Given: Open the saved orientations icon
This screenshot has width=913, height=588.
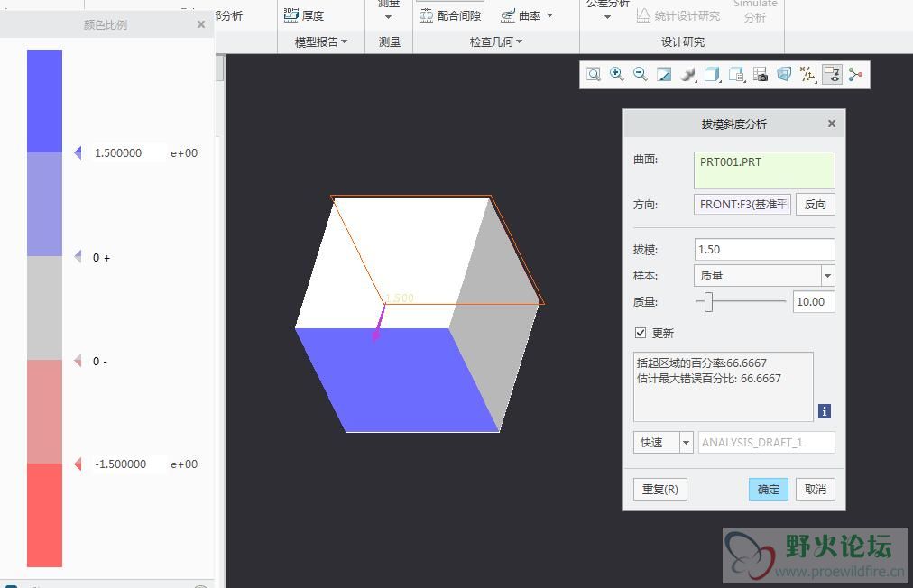Looking at the screenshot, I should (736, 75).
